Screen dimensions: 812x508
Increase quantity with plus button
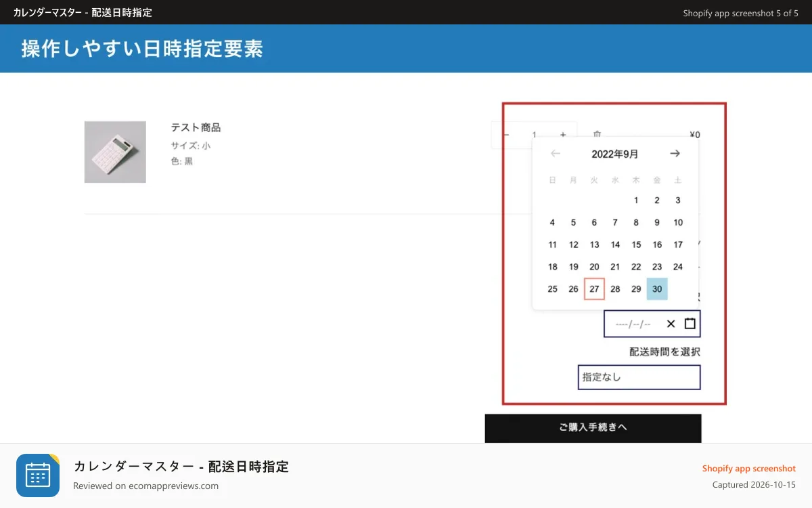[x=563, y=135]
